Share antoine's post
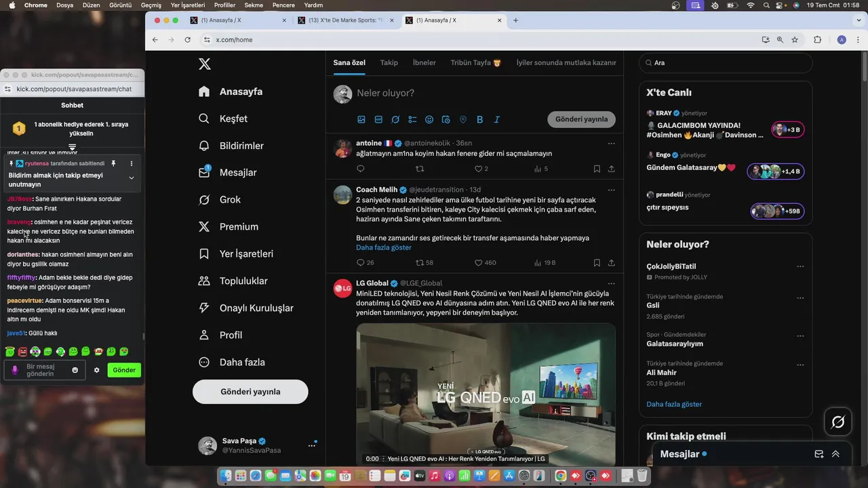This screenshot has width=868, height=488. pyautogui.click(x=612, y=169)
